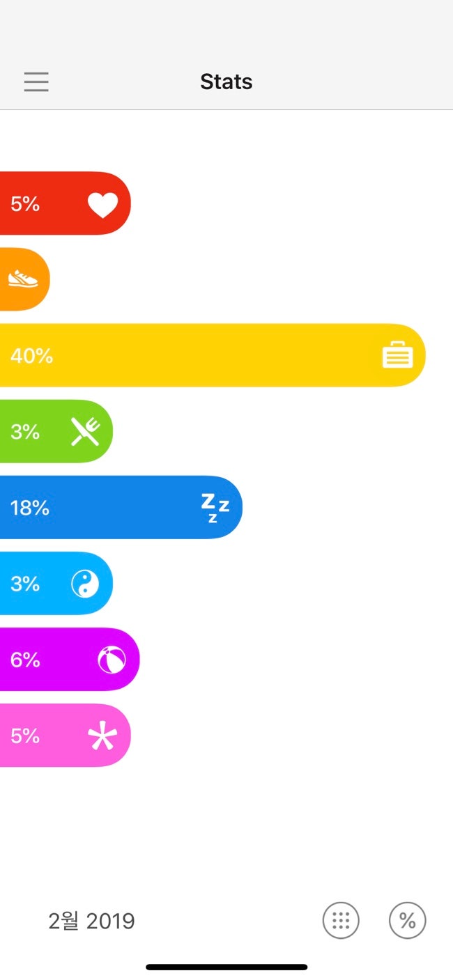Select the 40% yellow work bar
Screen dimensions: 453x980
click(x=213, y=355)
